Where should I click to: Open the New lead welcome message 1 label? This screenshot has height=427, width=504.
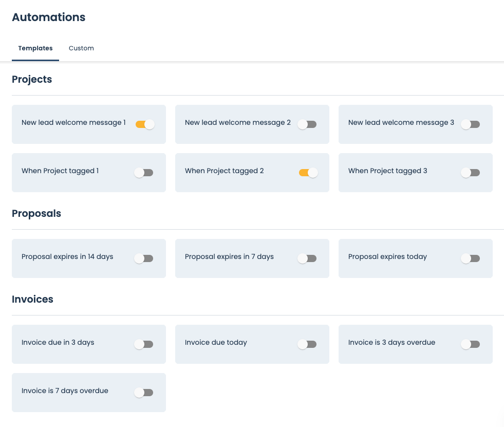(x=73, y=123)
